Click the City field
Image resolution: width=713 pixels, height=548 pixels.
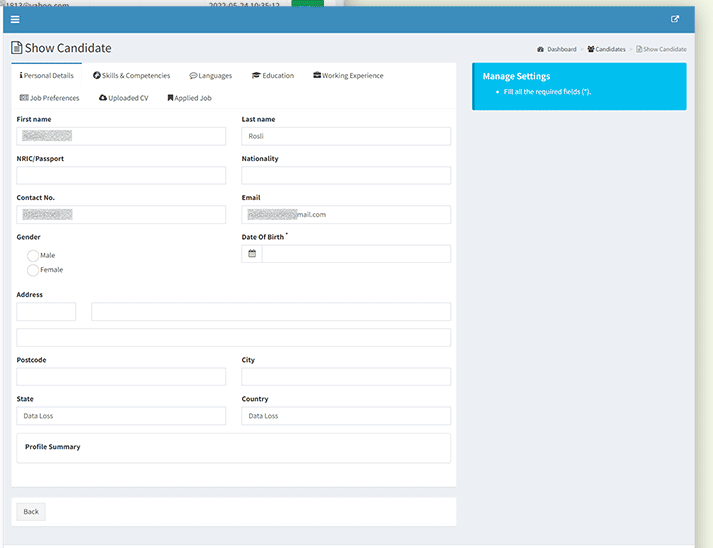(x=346, y=377)
